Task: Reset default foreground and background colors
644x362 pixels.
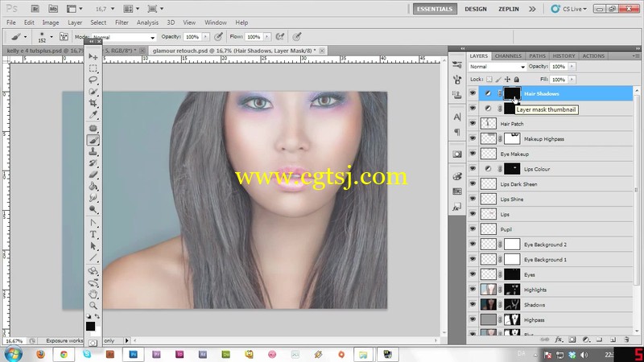Action: [x=89, y=316]
